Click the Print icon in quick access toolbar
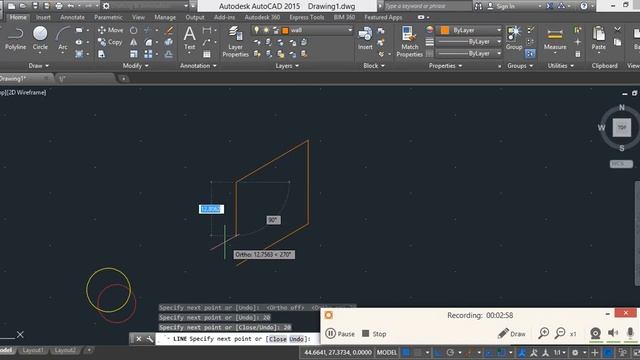The width and height of the screenshot is (640, 360). [59, 6]
